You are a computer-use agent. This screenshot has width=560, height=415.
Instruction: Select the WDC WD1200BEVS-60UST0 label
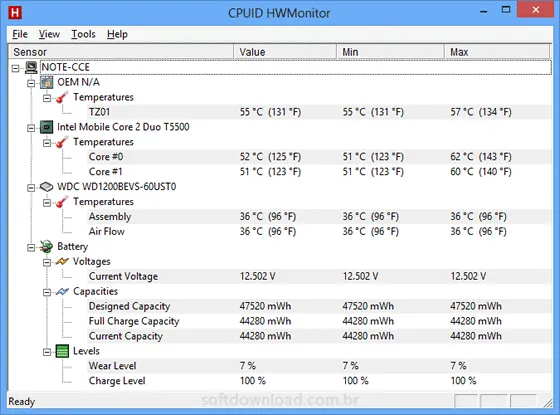[117, 187]
